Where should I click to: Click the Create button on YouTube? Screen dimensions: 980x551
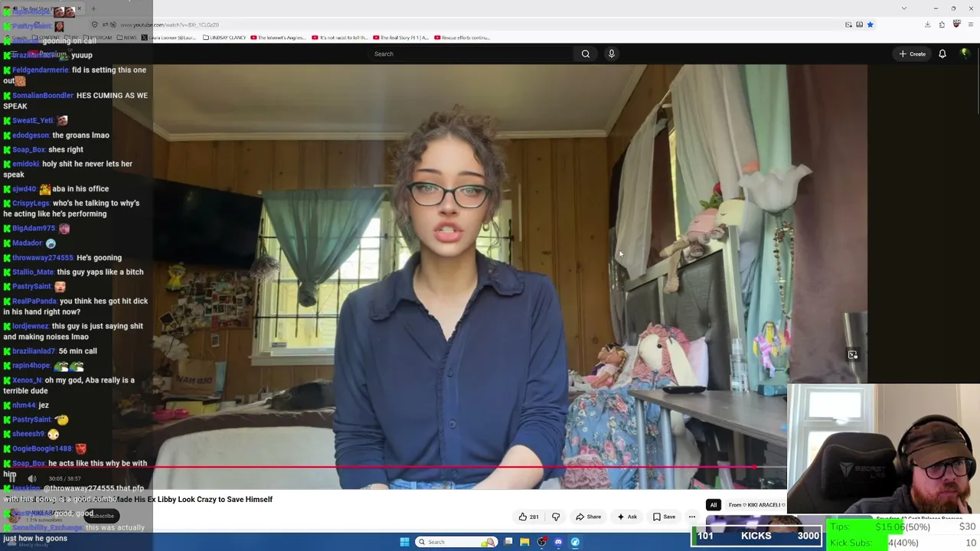tap(913, 54)
